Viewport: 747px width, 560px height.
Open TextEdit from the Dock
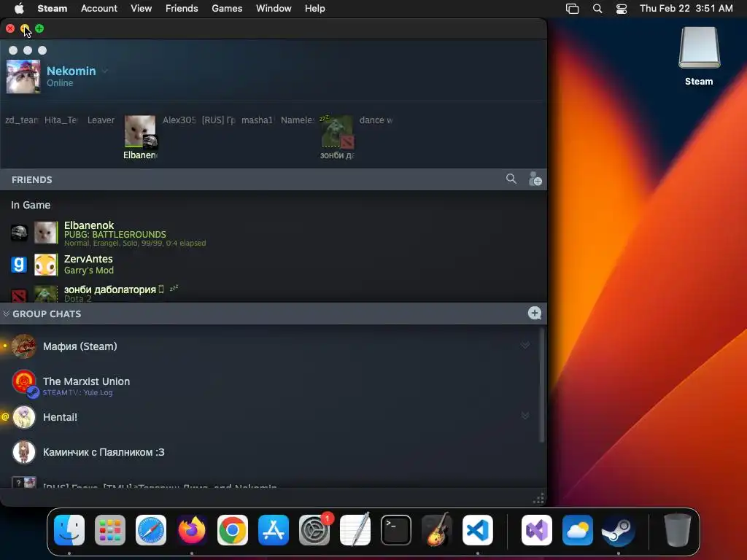point(355,529)
